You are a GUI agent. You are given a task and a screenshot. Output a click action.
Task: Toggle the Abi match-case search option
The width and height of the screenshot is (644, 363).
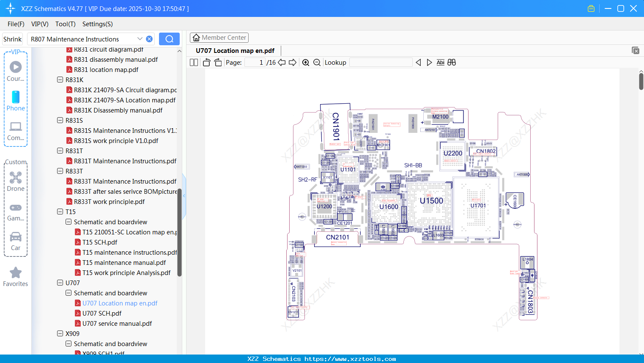pyautogui.click(x=440, y=62)
